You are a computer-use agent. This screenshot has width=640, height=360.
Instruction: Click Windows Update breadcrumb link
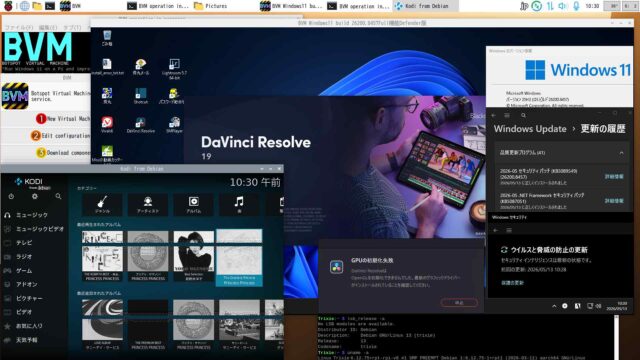530,129
